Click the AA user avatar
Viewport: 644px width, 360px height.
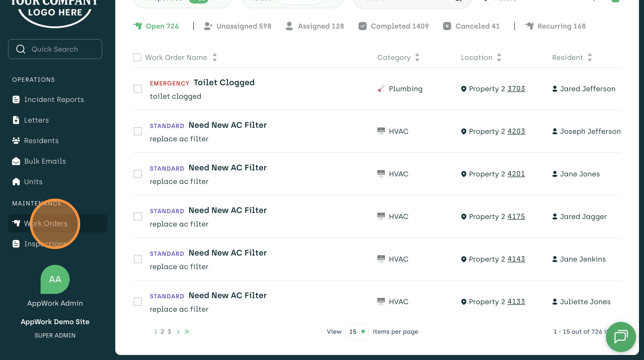pyautogui.click(x=55, y=279)
